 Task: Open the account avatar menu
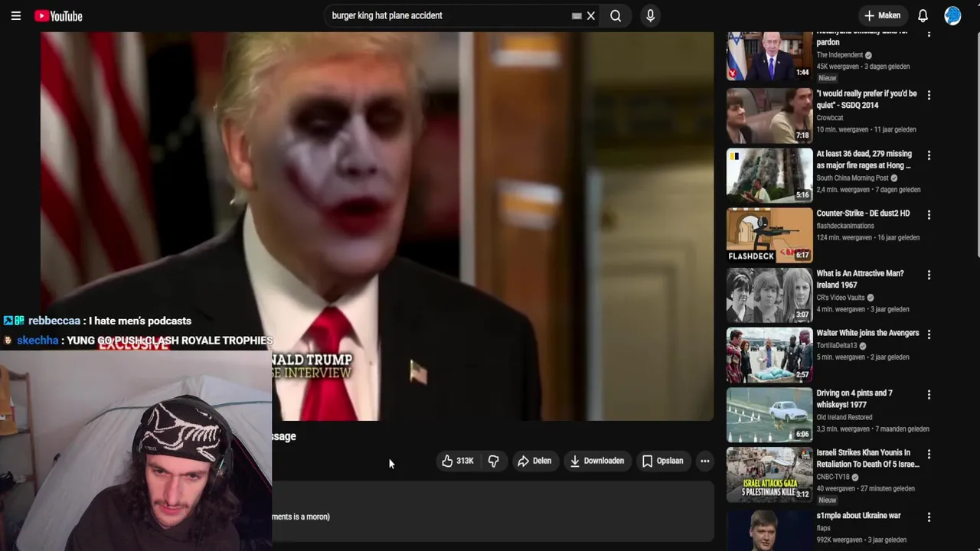[952, 15]
